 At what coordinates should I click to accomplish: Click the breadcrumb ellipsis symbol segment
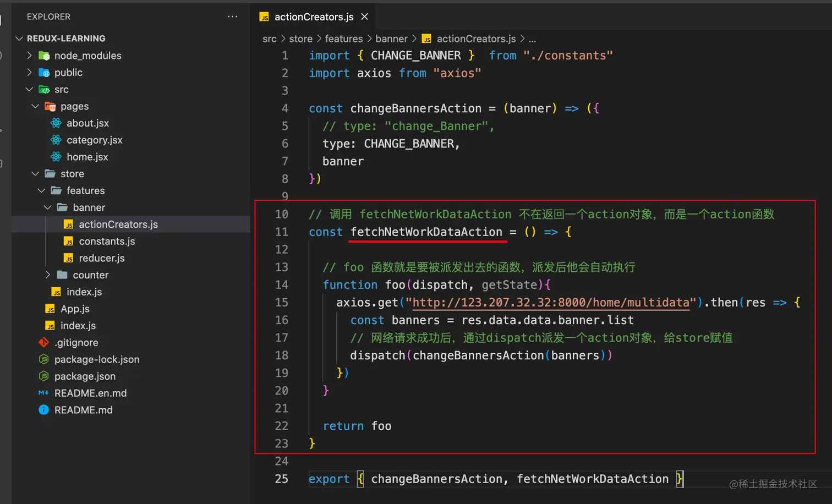tap(532, 39)
